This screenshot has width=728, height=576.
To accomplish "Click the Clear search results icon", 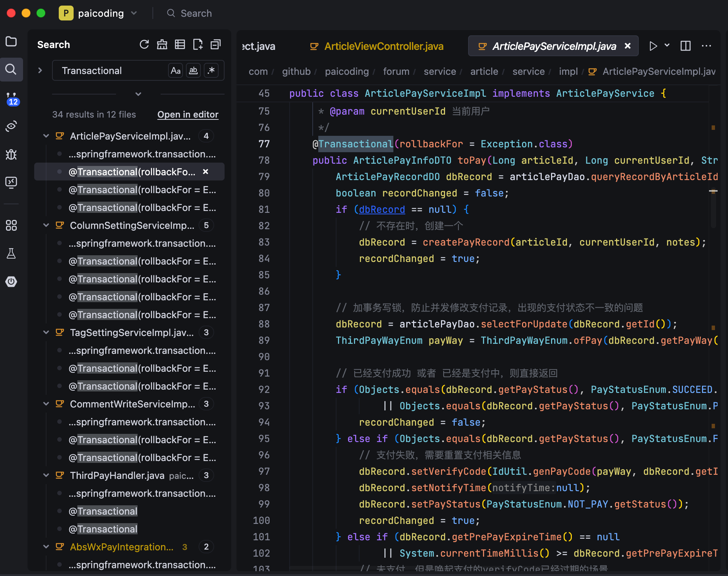I will click(x=162, y=45).
